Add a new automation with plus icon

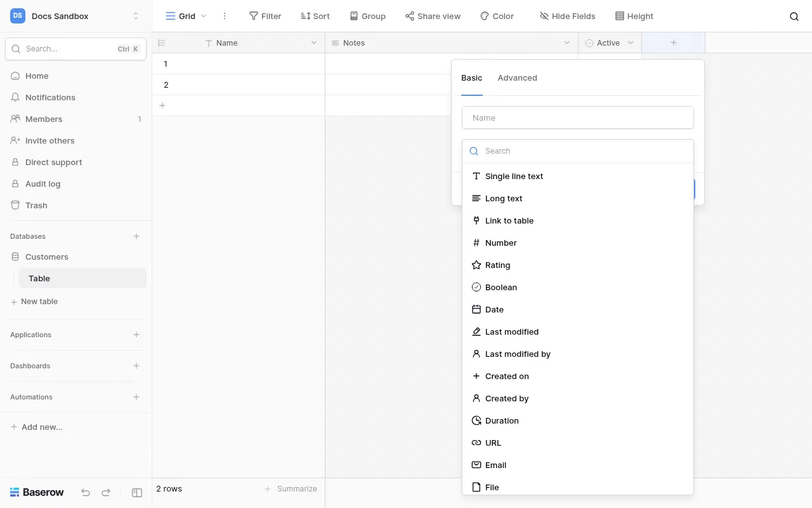click(x=136, y=397)
